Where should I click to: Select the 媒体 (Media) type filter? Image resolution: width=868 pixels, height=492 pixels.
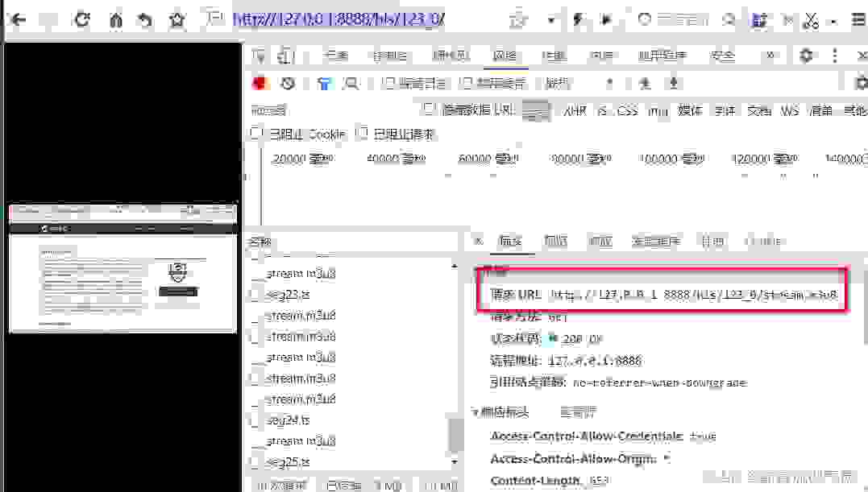[690, 110]
